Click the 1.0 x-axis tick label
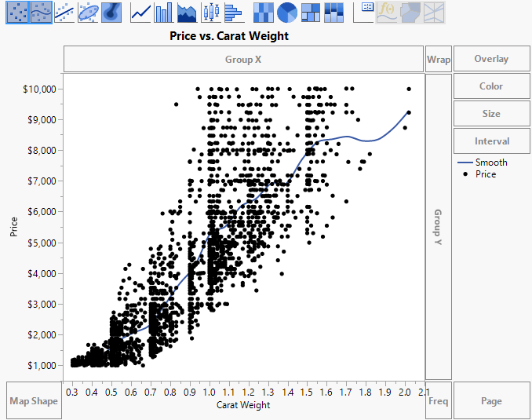This screenshot has width=532, height=420. pos(209,393)
